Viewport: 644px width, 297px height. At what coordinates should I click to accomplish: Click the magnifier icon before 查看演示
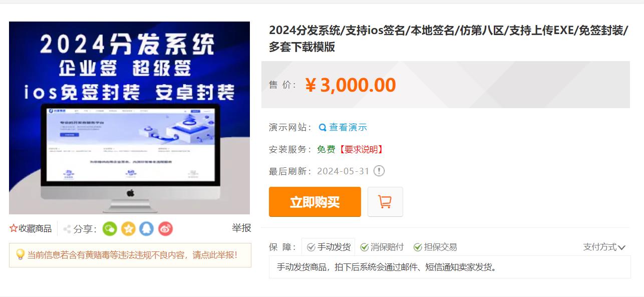pyautogui.click(x=323, y=127)
